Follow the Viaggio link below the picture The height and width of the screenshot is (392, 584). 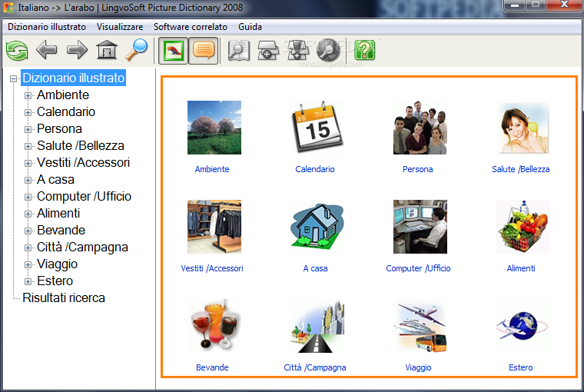click(x=418, y=367)
